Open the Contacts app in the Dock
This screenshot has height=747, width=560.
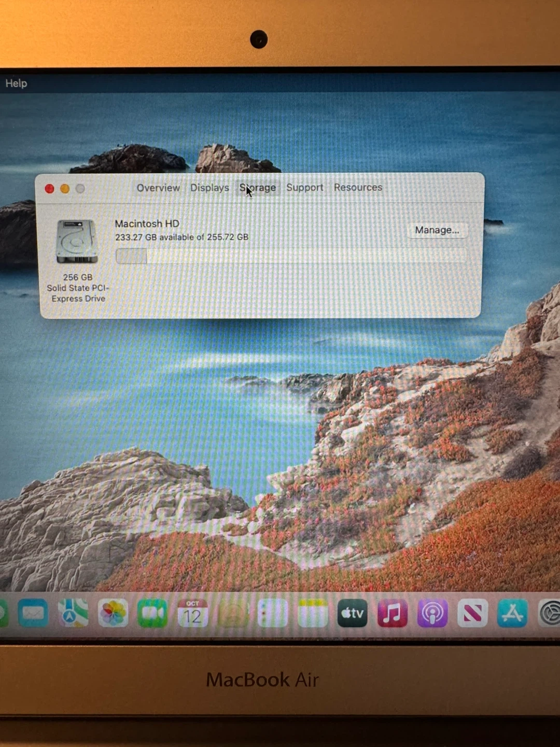point(232,614)
